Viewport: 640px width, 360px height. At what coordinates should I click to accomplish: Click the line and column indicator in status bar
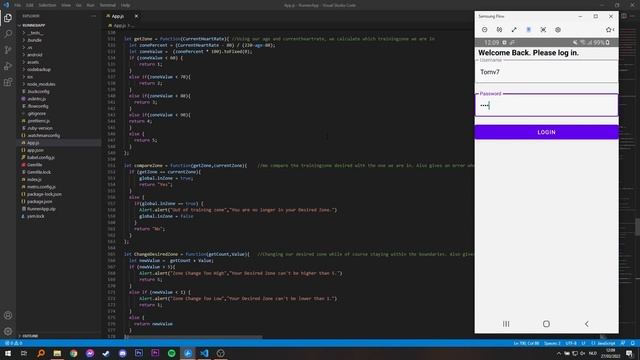tap(526, 343)
